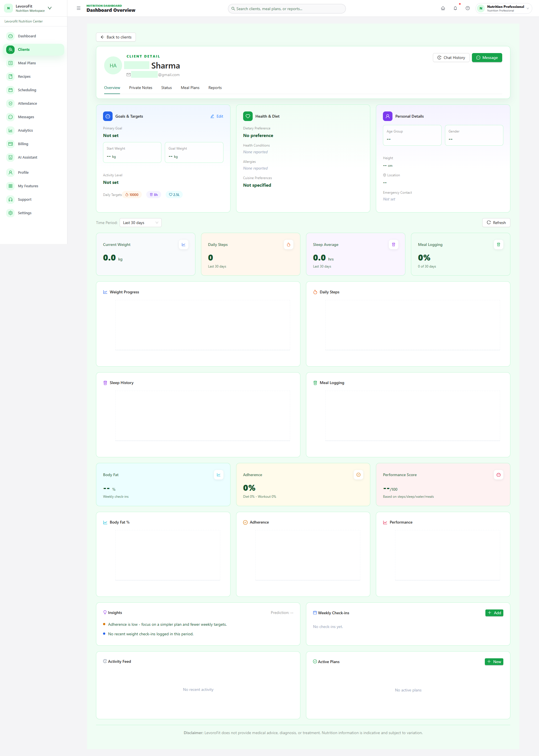Screen dimensions: 539x756
Task: Open notifications bell
Action: (x=455, y=8)
